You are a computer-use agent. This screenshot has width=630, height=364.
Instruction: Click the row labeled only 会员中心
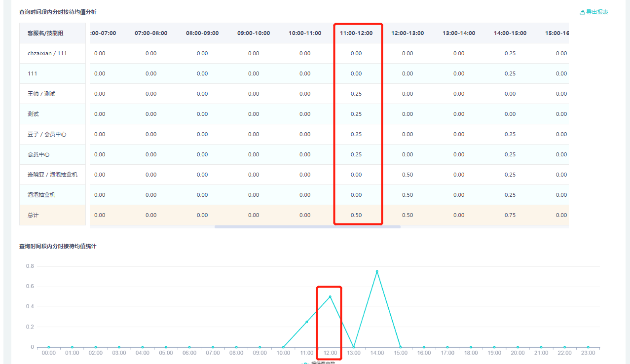click(38, 154)
